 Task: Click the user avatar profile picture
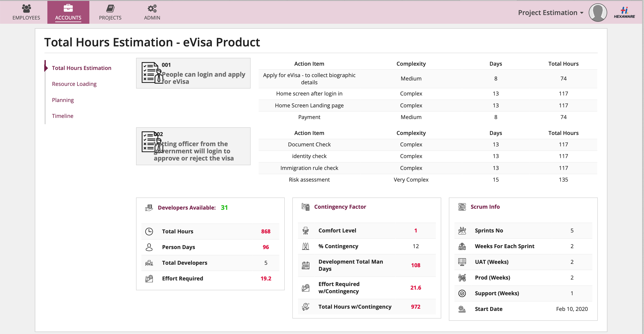[x=598, y=13]
